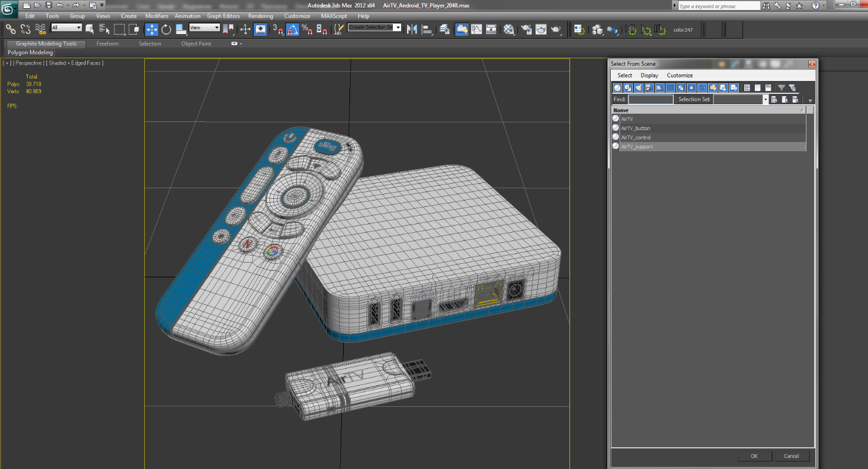Screen dimensions: 868x469
Task: Switch to the Freeform tab
Action: pos(107,43)
